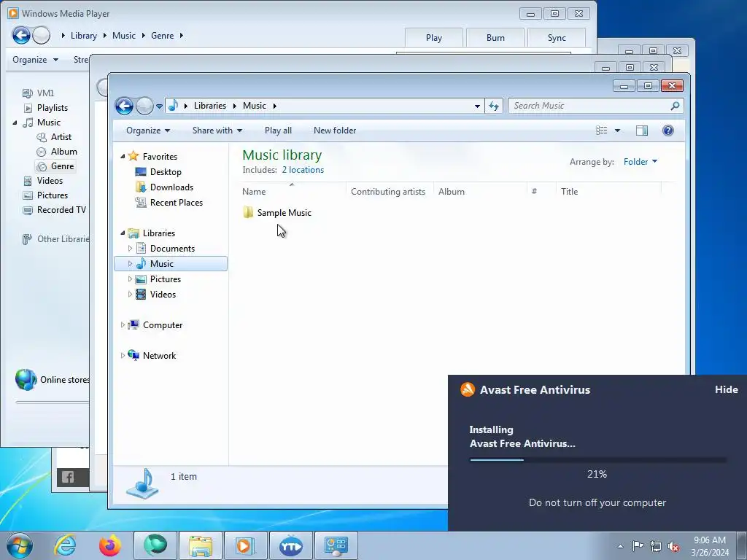The image size is (747, 560).
Task: Click the music note icon in address bar
Action: [173, 106]
